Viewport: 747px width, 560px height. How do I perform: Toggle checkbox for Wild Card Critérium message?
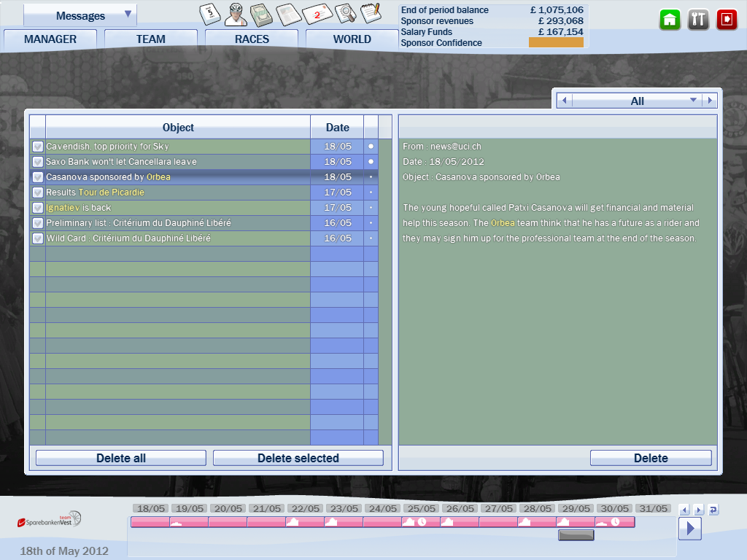pos(38,238)
